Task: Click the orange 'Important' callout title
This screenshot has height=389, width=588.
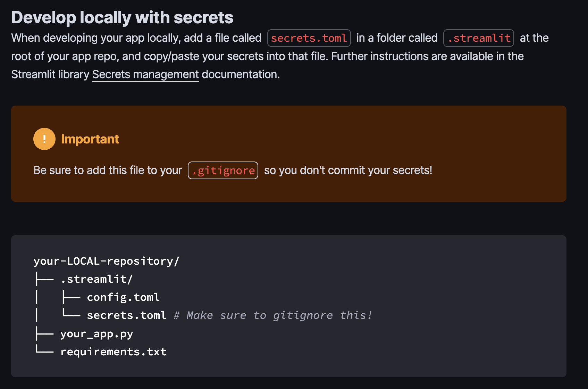Action: click(90, 139)
